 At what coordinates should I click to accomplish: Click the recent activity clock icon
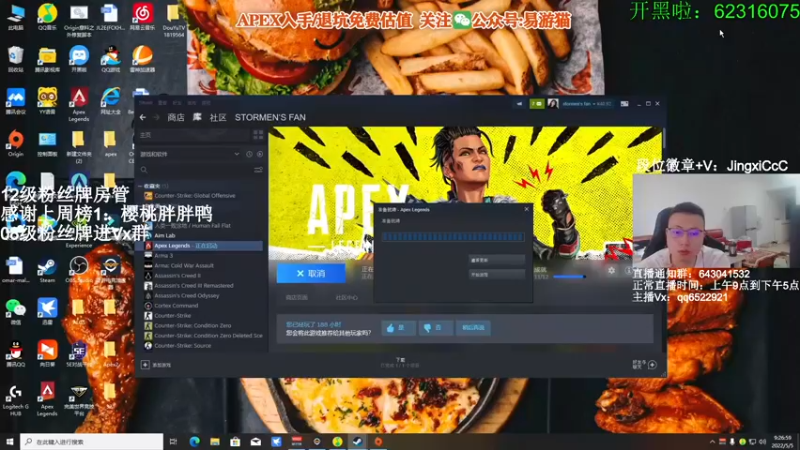249,154
